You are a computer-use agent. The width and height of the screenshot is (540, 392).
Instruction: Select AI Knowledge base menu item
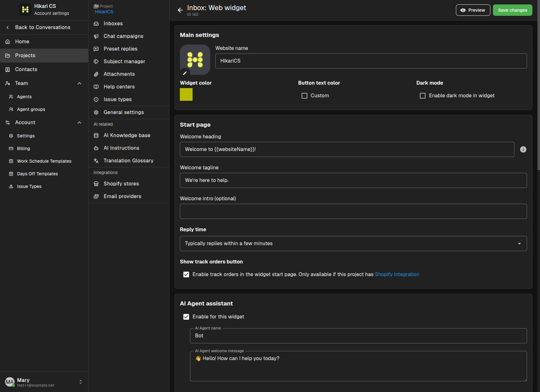coord(129,136)
